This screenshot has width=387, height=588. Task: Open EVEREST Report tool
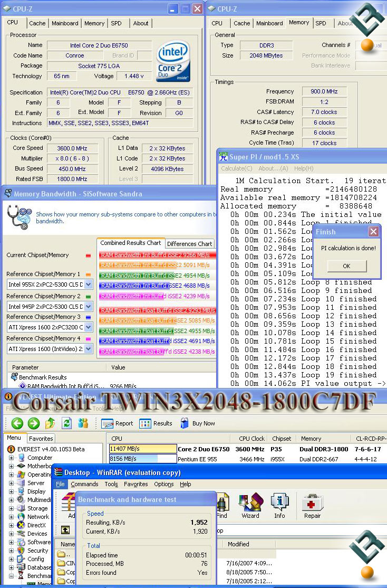[x=117, y=423]
